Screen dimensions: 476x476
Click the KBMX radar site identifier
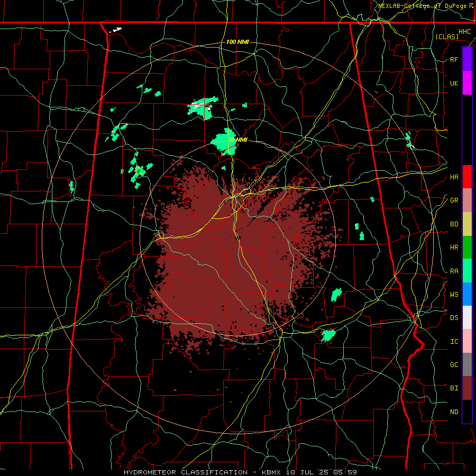click(271, 472)
